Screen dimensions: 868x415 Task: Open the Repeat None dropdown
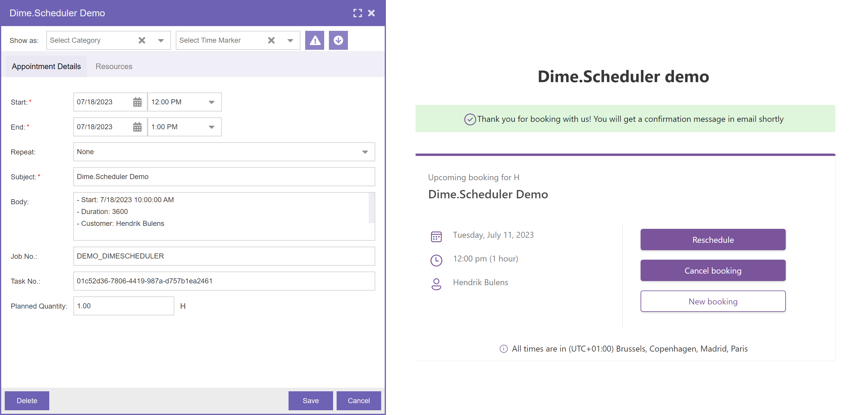[365, 152]
